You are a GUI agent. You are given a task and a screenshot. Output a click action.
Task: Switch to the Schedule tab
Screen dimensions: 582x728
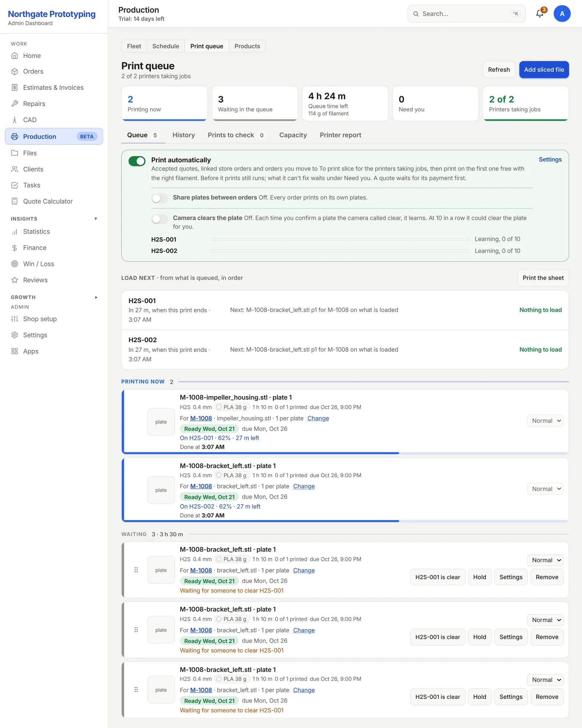click(166, 46)
